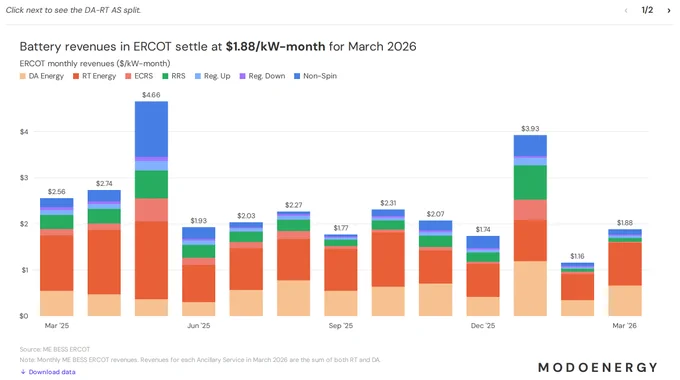
Task: Select the $2.31 bar total label
Action: pos(388,203)
